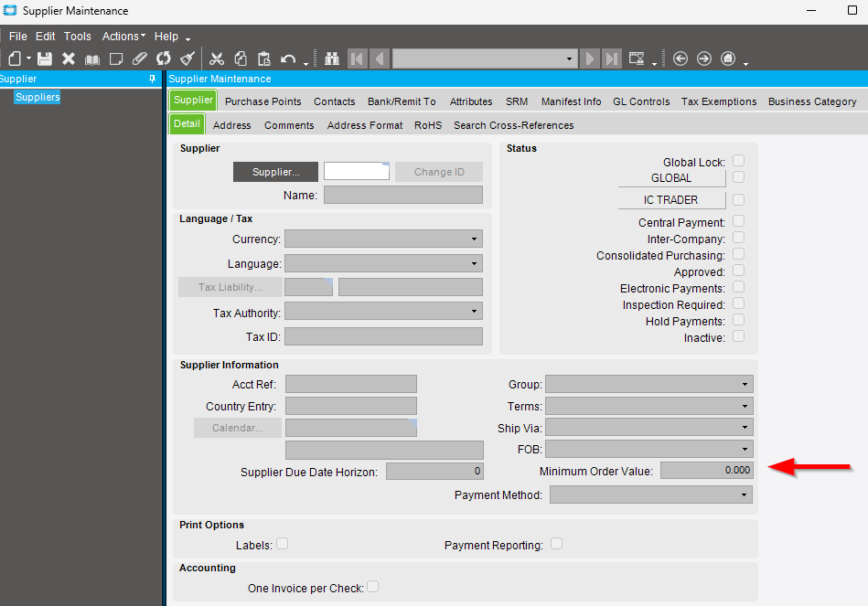Image resolution: width=868 pixels, height=606 pixels.
Task: Click the Delete X icon in toolbar
Action: coord(68,58)
